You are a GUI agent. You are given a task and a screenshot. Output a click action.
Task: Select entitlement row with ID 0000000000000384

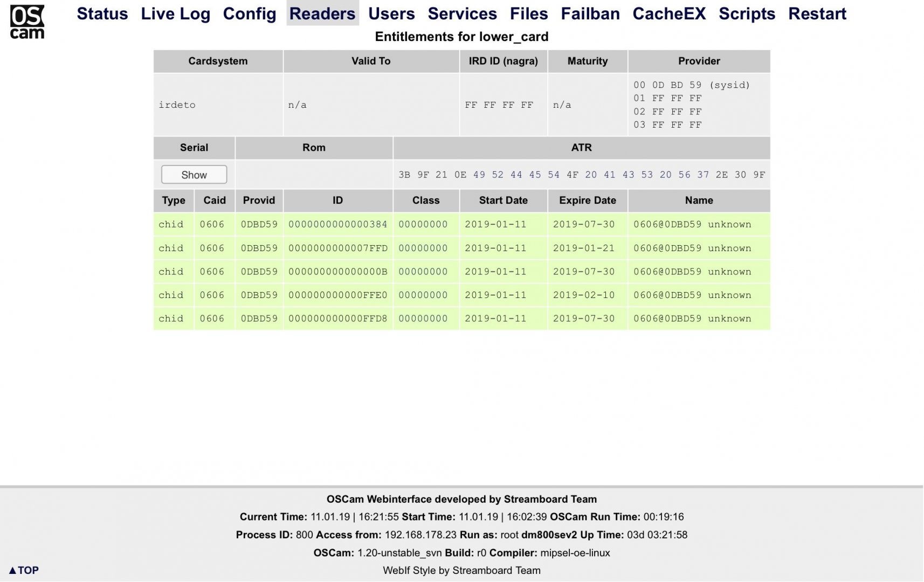coord(337,225)
